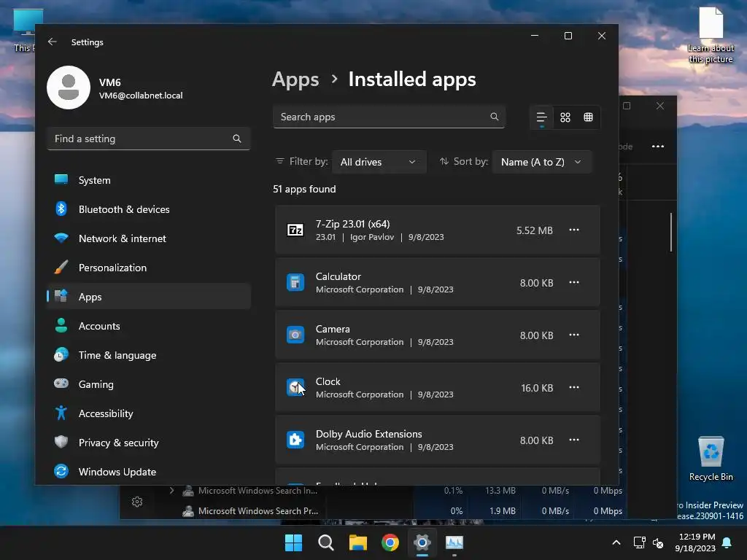Click search icon in Find a setting

pos(237,139)
